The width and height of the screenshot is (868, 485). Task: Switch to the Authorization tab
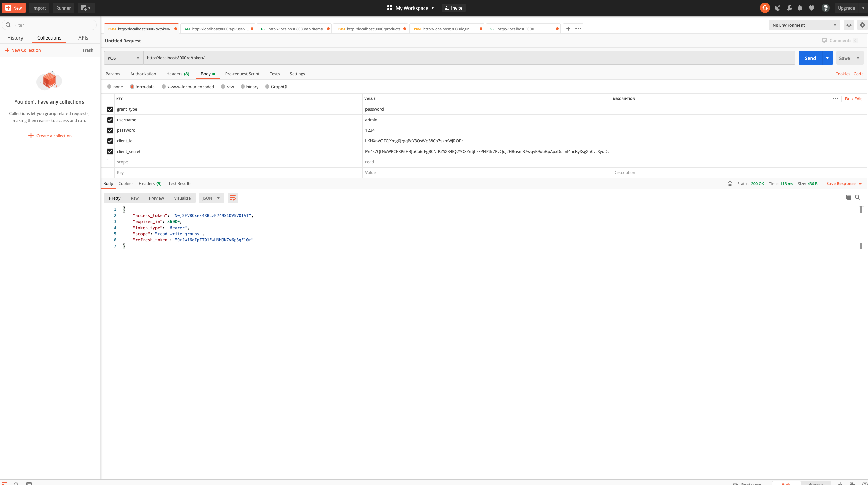[143, 74]
